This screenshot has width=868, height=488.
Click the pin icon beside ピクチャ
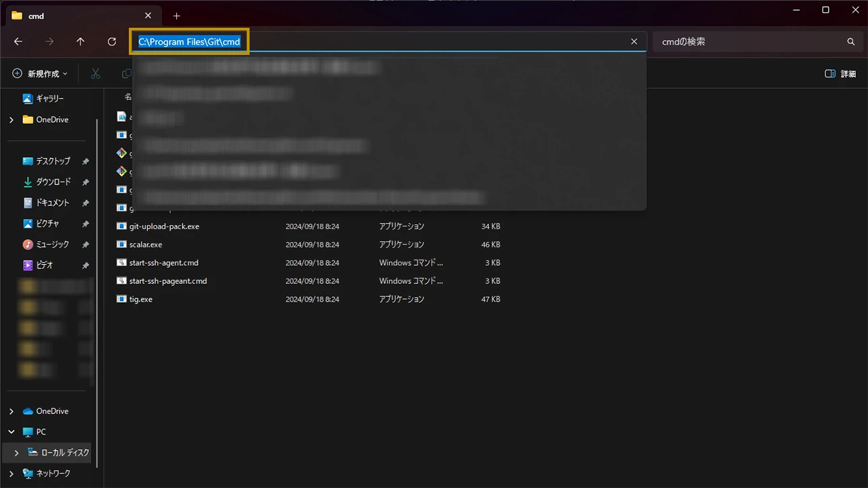pos(85,224)
